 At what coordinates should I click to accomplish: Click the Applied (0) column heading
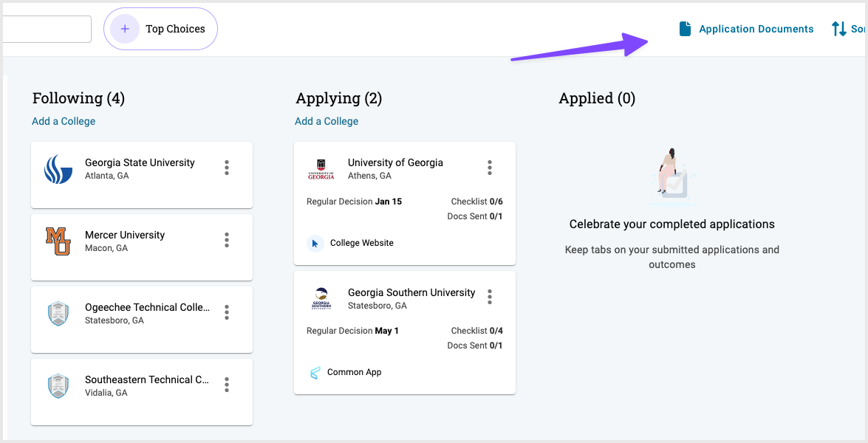point(597,98)
